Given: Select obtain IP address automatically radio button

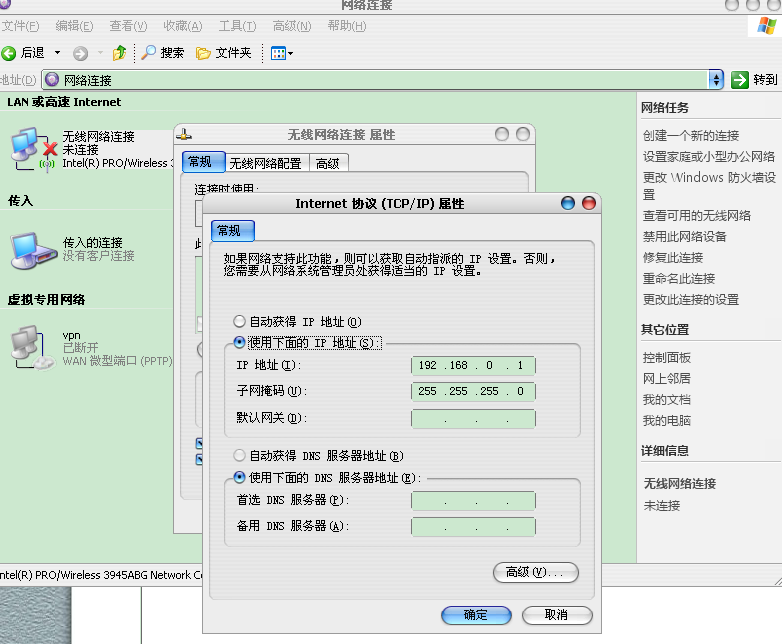Looking at the screenshot, I should [239, 322].
